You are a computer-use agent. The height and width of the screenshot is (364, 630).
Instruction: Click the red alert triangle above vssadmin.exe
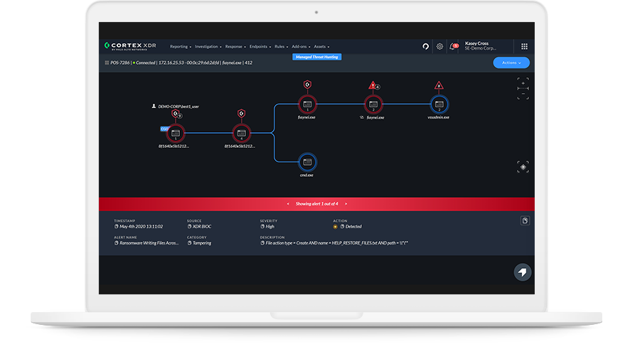pos(439,85)
